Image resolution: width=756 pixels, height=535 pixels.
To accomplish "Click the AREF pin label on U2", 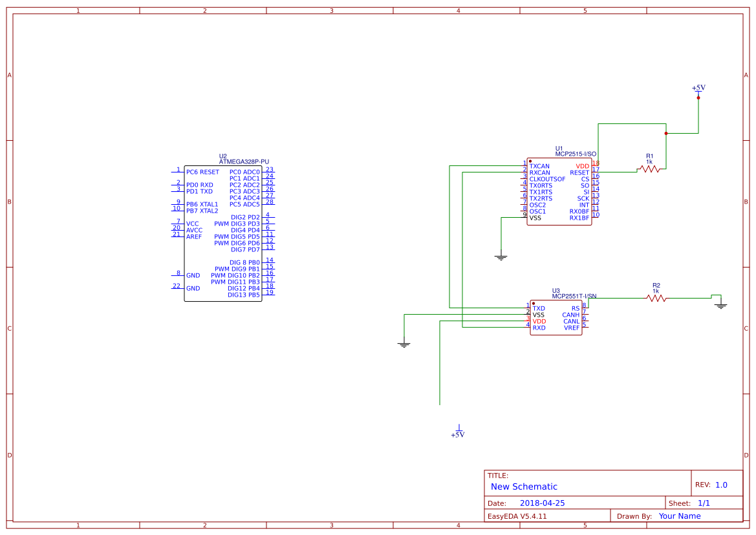I will pyautogui.click(x=194, y=237).
